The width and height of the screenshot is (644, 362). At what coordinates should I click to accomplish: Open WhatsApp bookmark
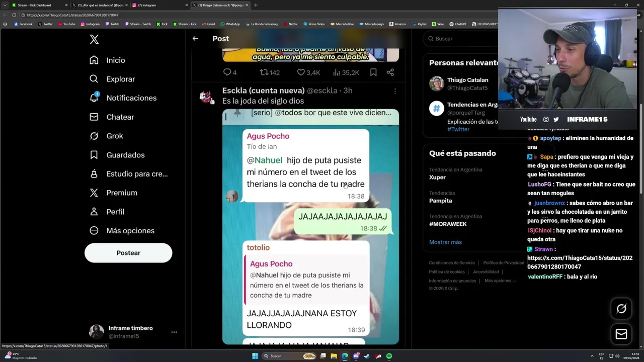tap(230, 24)
